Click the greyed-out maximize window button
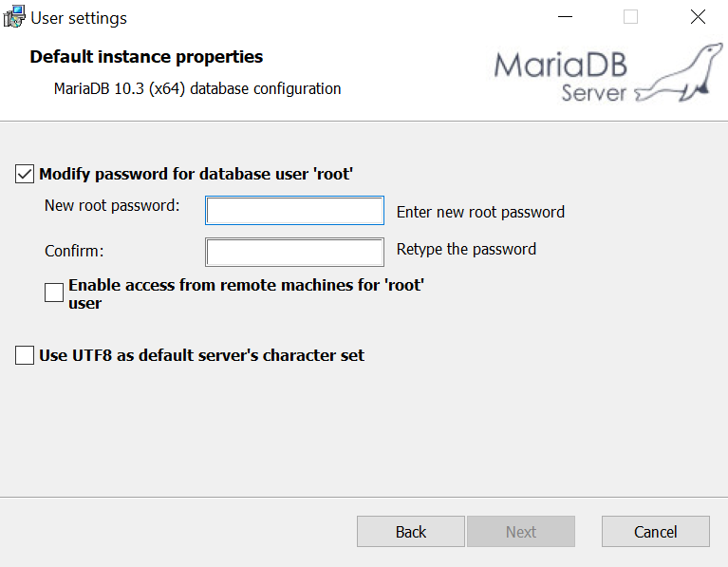The image size is (728, 567). [x=630, y=17]
